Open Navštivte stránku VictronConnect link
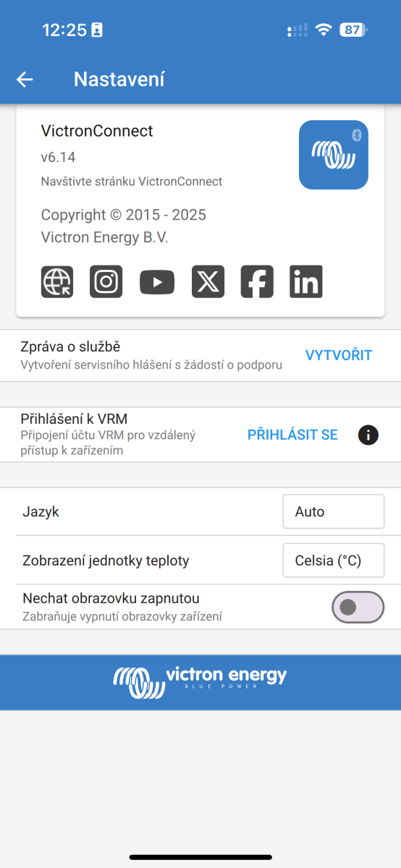 click(132, 182)
